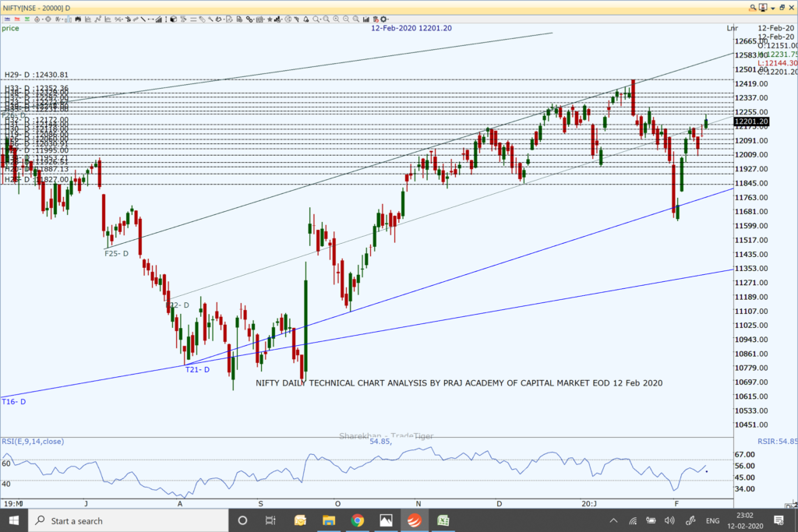798x532 pixels.
Task: Click the '20:J' January marker on time axis
Action: point(589,503)
